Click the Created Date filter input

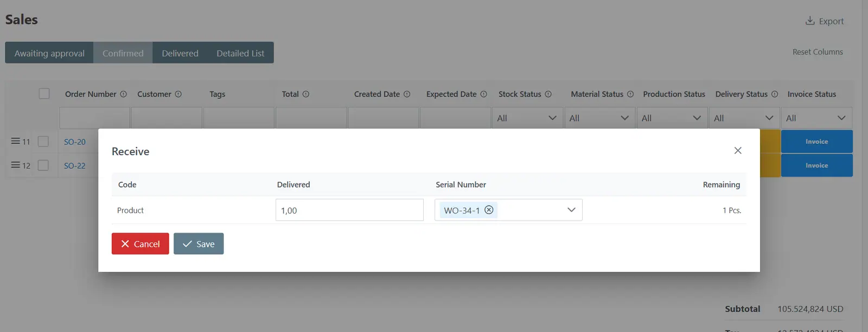pyautogui.click(x=384, y=118)
